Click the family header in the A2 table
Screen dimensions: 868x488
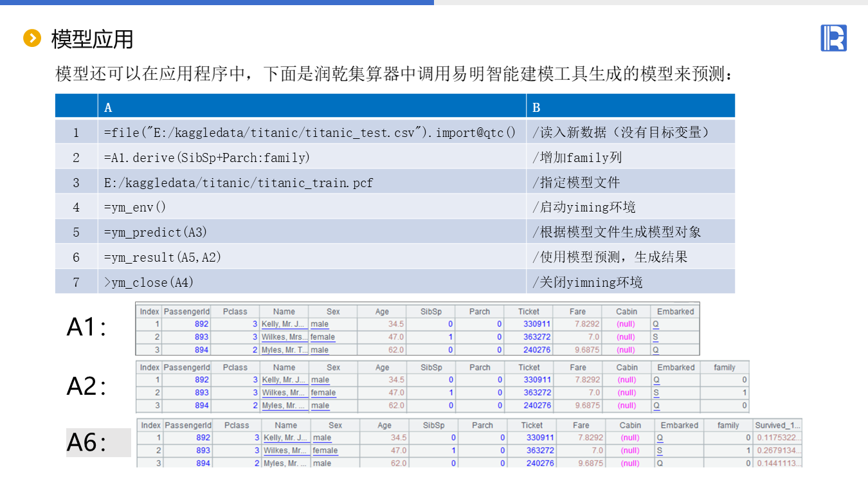pos(725,367)
